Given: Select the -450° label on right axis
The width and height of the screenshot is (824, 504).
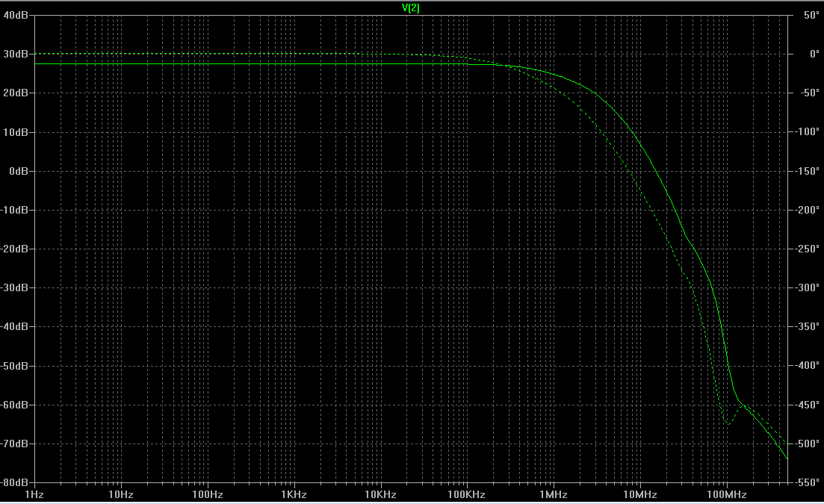Looking at the screenshot, I should [807, 405].
